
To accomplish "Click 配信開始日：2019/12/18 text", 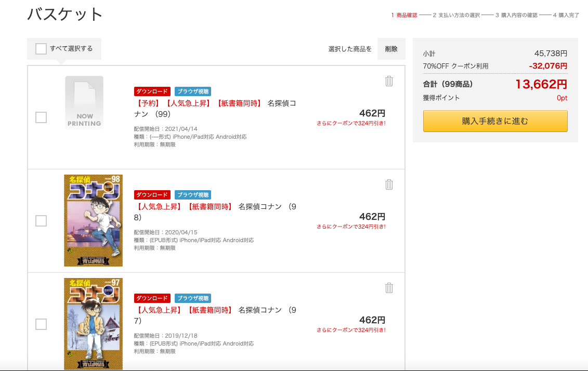I will pyautogui.click(x=165, y=336).
